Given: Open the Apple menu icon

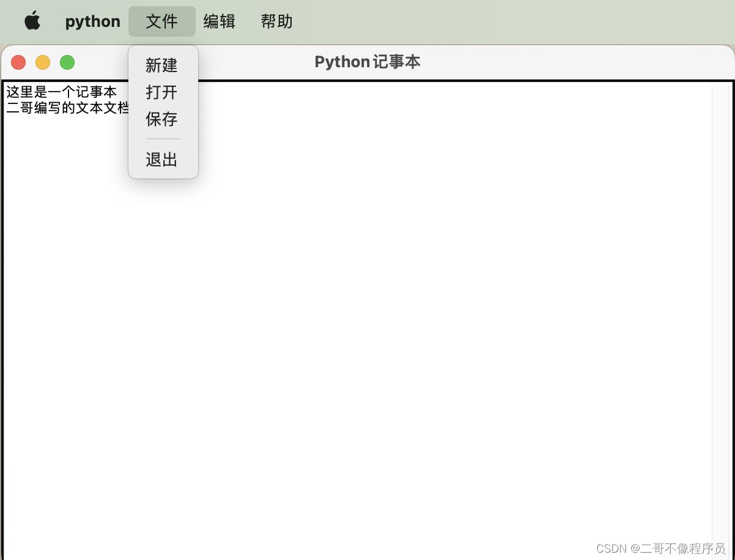Looking at the screenshot, I should pos(32,21).
